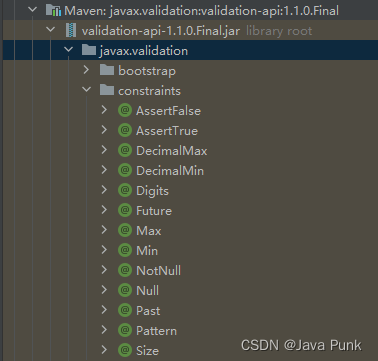Viewport: 378px width, 361px height.
Task: Select the 'Max' class name
Action: tap(149, 231)
